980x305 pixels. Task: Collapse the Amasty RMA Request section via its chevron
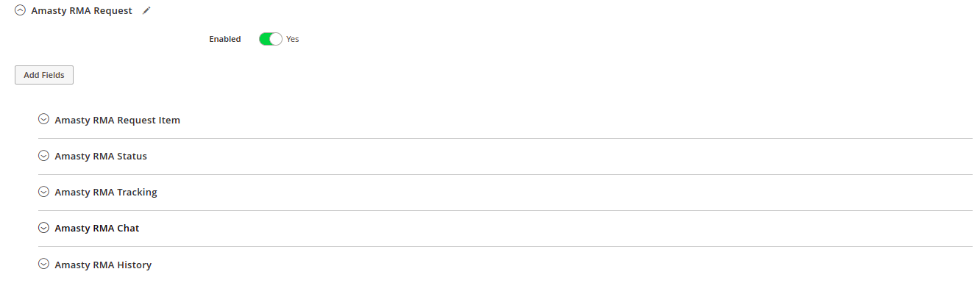(20, 11)
